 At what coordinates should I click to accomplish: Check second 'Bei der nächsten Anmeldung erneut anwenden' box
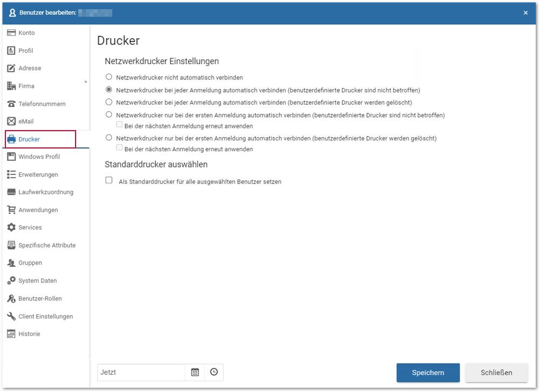coord(119,147)
